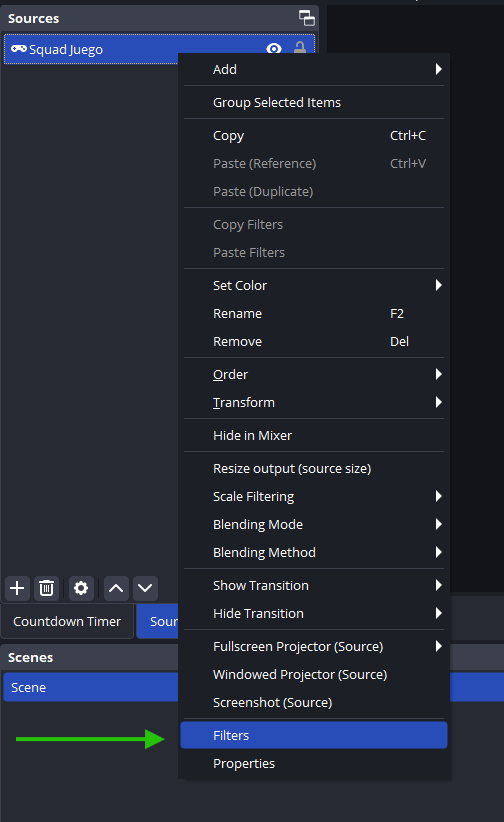Screen dimensions: 504x822
Task: Move source down with arrow icon
Action: coord(145,588)
